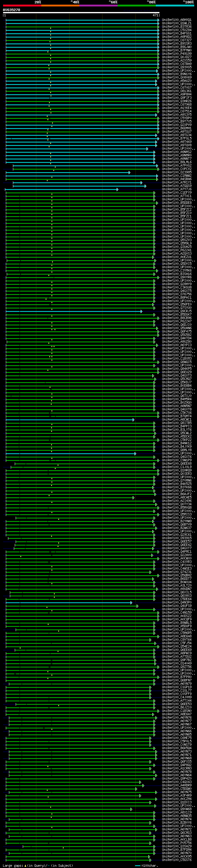This screenshot has height=868, width=197.
Task: Click hit label UniRef100_P05754
Action: tap(177, 843)
